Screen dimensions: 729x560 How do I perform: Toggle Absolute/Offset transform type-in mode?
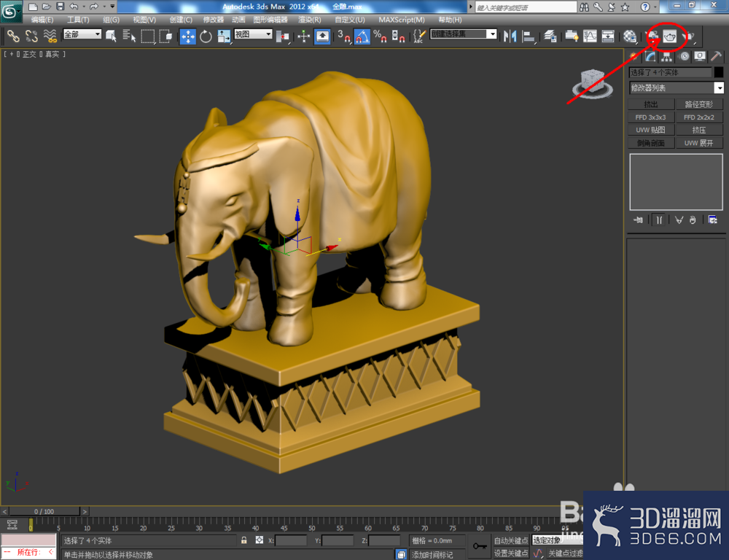pyautogui.click(x=260, y=540)
